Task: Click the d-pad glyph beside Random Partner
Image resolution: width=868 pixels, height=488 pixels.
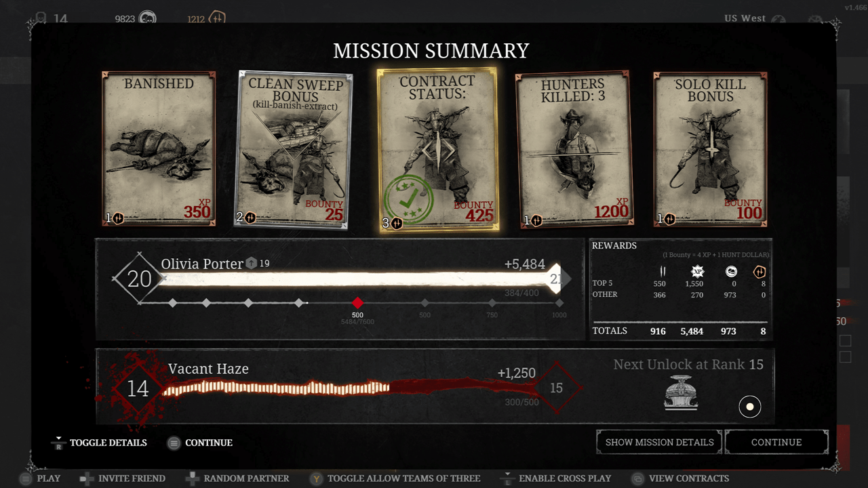Action: (x=192, y=479)
